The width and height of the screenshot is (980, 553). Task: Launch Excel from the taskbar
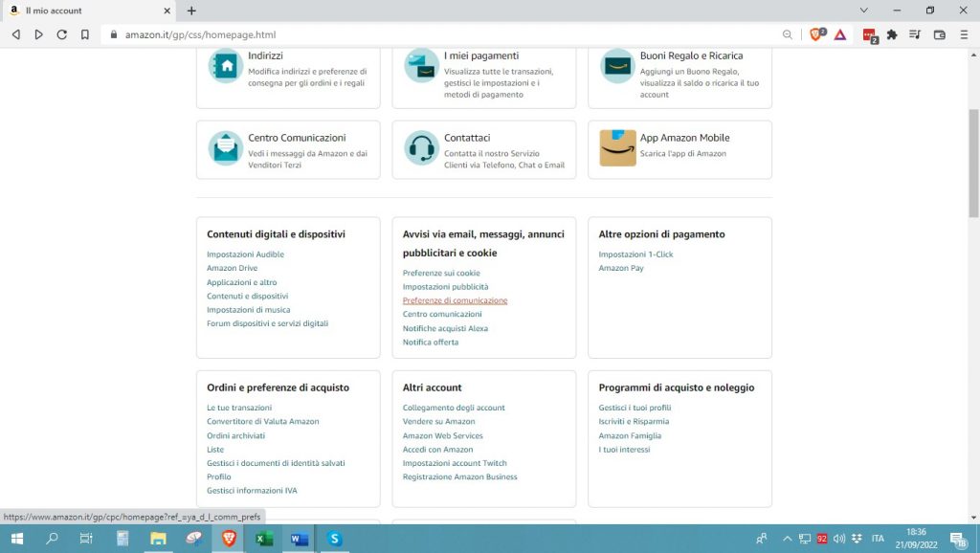click(264, 539)
